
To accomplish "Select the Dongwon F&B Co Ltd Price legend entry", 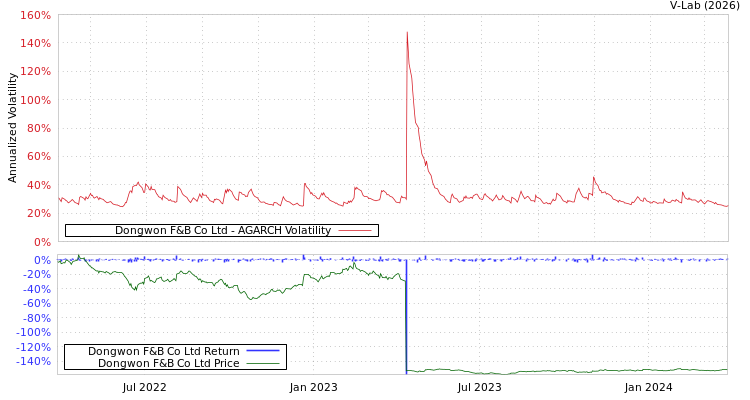I will pyautogui.click(x=168, y=363).
